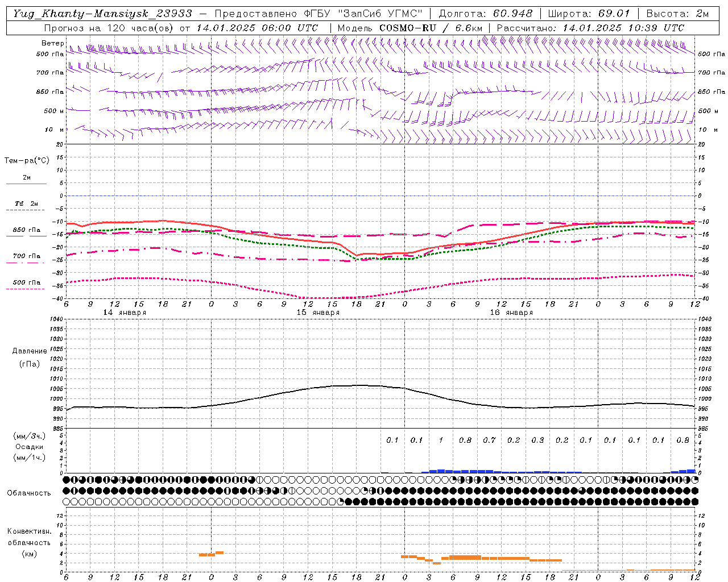Click the (мм/3ч.) precipitation unit label

pos(29,436)
